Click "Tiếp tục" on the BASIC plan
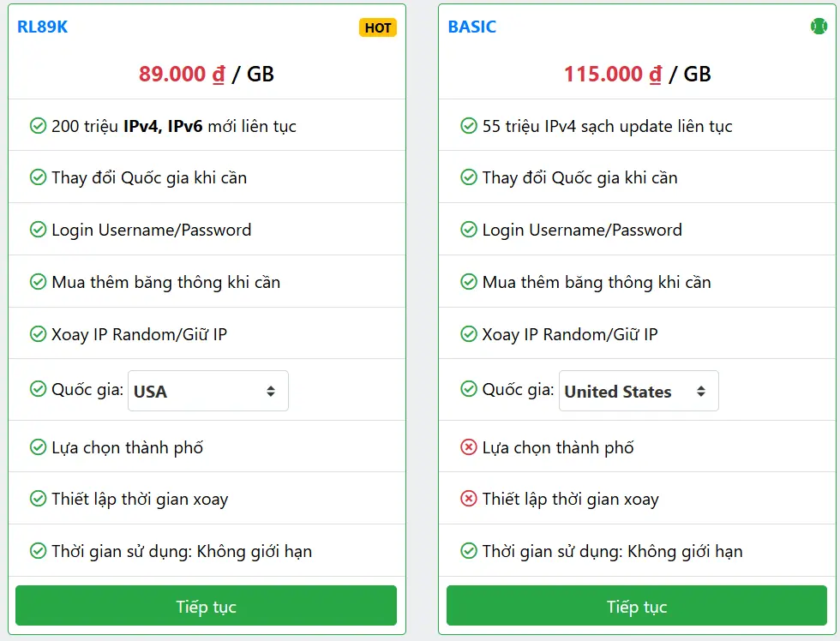 point(636,606)
